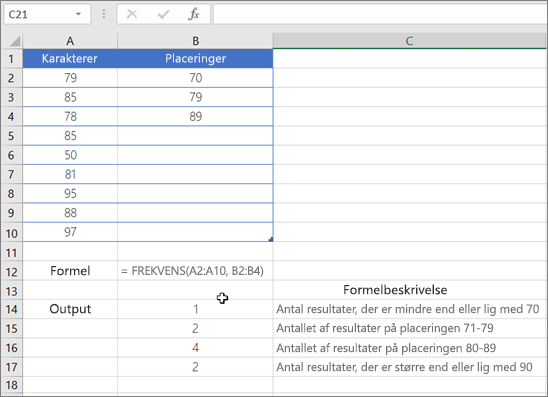Select cell A3 with value 85

[70, 97]
